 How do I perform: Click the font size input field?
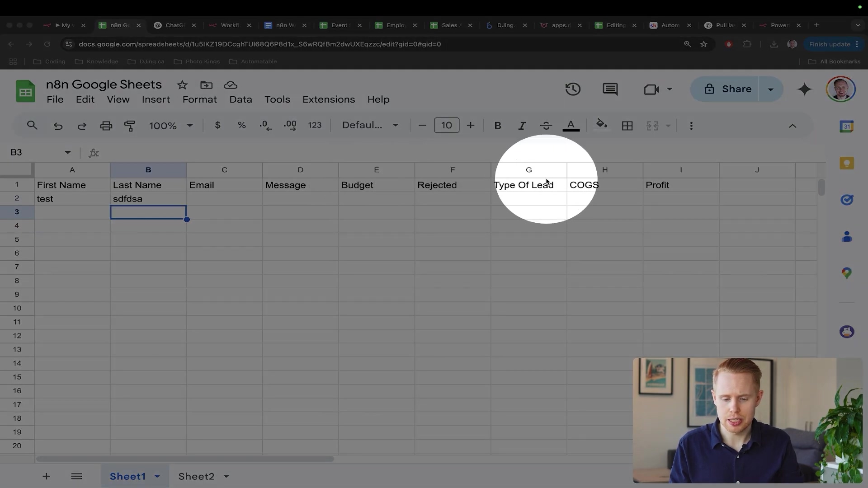(x=446, y=125)
